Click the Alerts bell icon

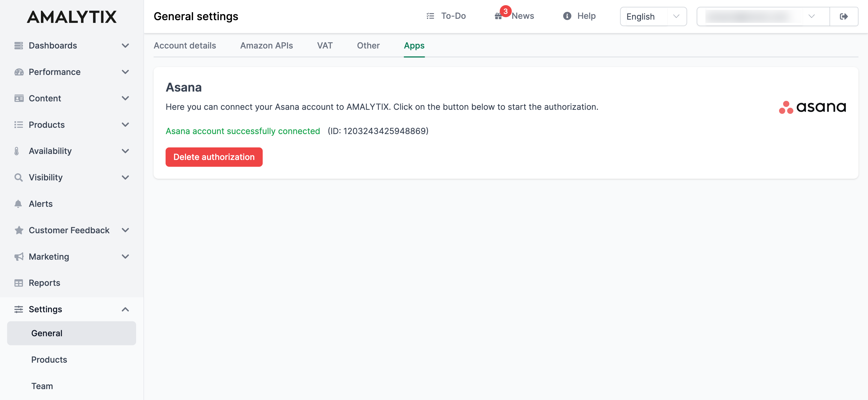tap(18, 204)
